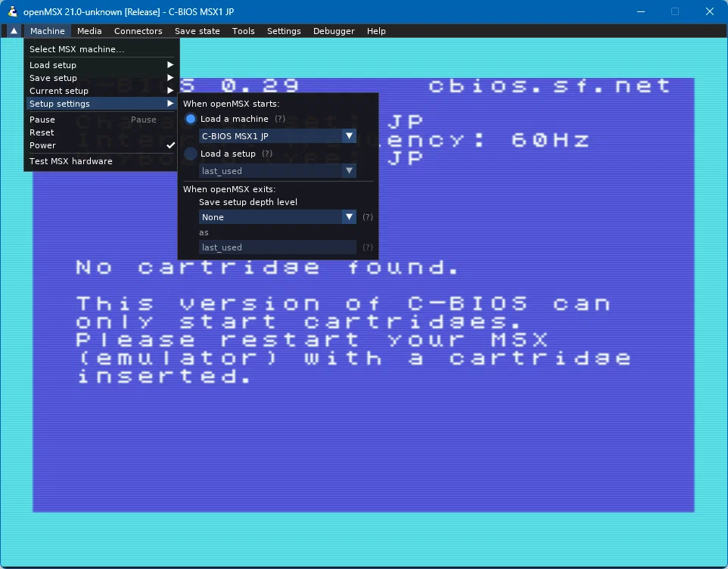Open the Debugger menu

point(334,30)
